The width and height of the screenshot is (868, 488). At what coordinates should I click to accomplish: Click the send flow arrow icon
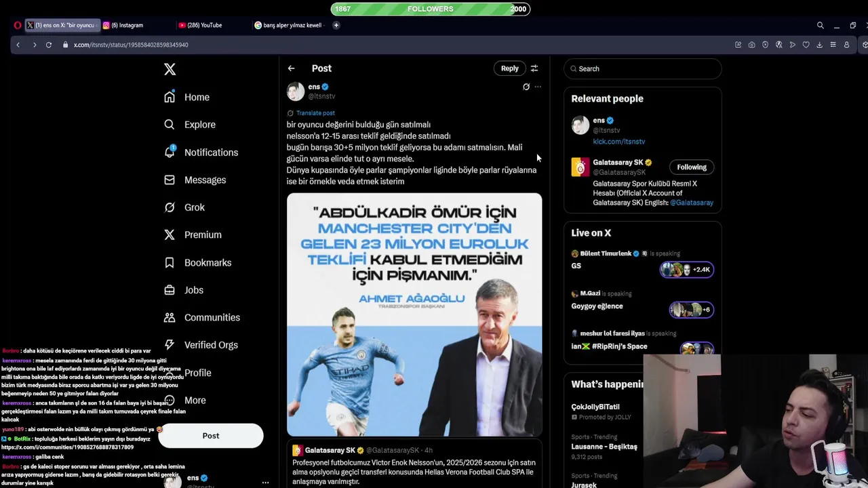[x=792, y=45]
